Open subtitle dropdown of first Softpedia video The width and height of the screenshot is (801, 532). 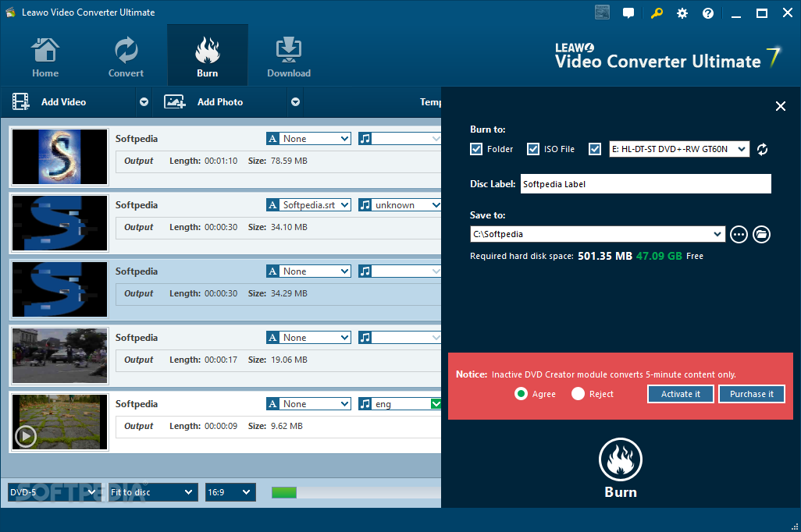tap(315, 138)
